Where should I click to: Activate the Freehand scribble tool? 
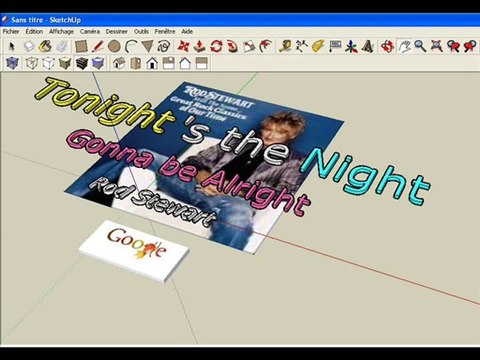164,46
